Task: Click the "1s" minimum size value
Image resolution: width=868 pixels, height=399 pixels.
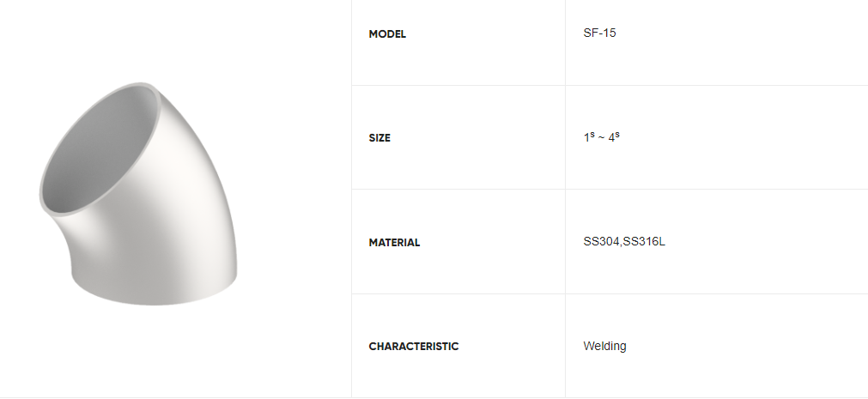Action: click(x=588, y=137)
